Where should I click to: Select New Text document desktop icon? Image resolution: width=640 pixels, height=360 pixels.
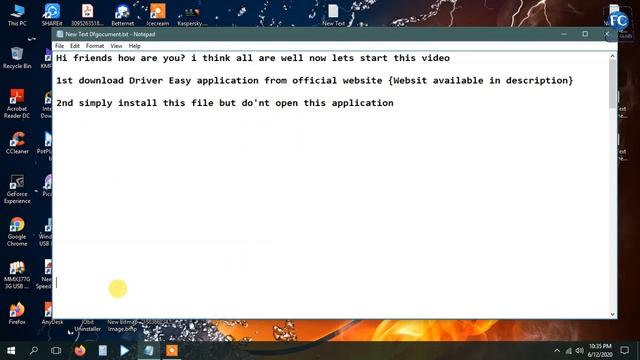point(333,16)
